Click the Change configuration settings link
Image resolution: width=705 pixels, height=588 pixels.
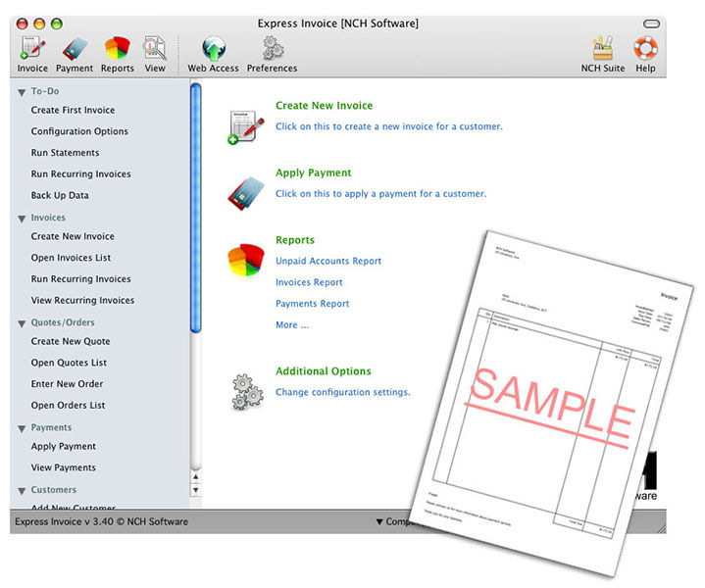coord(342,392)
